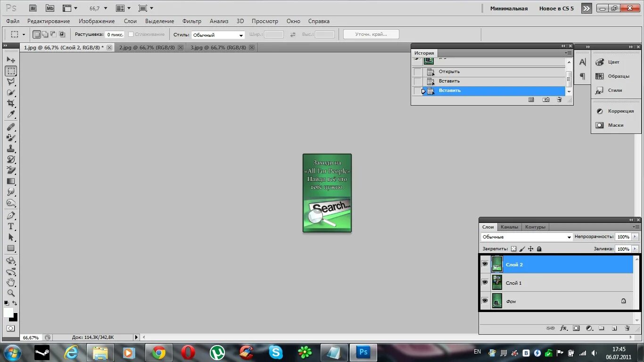Open the Файл menu
644x362 pixels.
point(13,21)
